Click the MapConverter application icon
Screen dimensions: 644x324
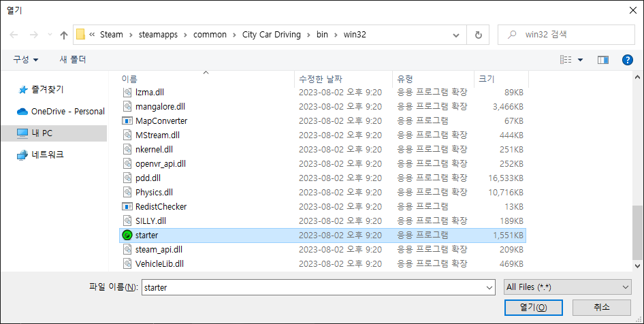(x=127, y=120)
